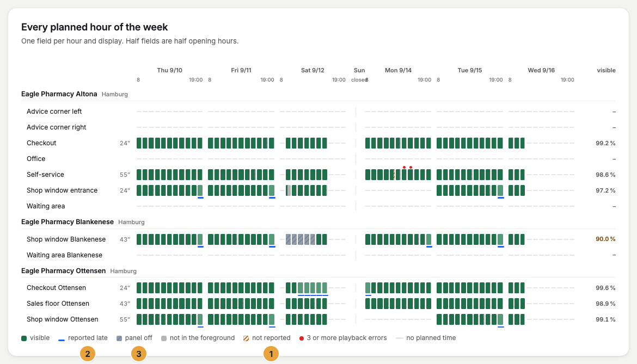637x364 pixels.
Task: Click the 'Sat 9/12' day header
Action: (x=313, y=70)
